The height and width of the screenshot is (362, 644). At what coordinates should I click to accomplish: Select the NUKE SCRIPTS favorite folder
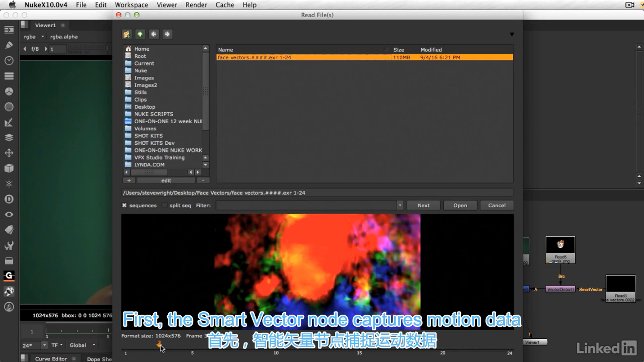(x=154, y=114)
